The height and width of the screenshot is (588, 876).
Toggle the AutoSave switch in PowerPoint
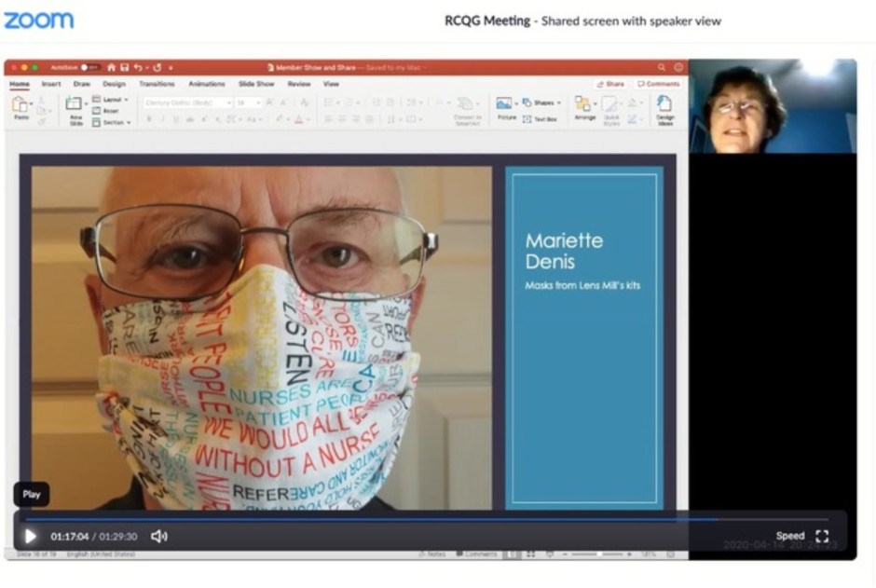click(x=89, y=68)
